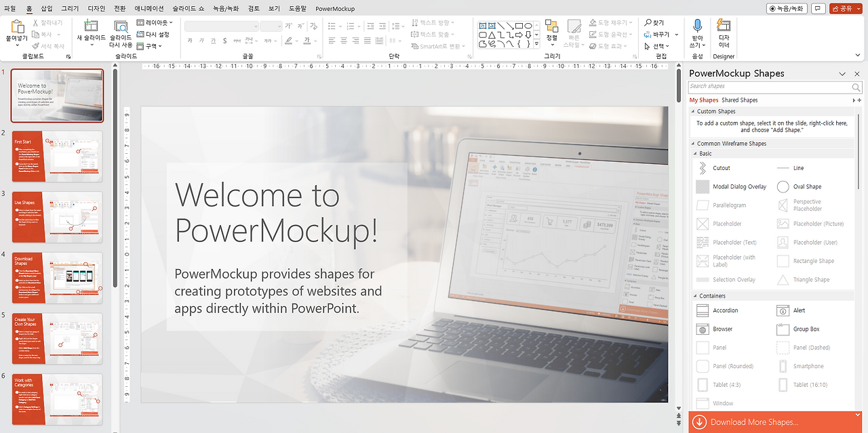Switch to the 애니메이션 (Animations) tab
The width and height of the screenshot is (868, 433).
coord(149,9)
